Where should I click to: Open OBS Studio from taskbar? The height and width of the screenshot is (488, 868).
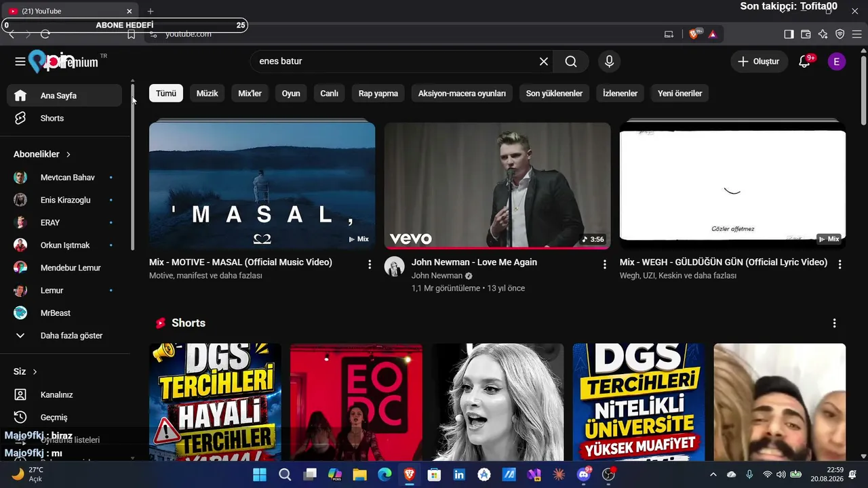click(x=609, y=474)
